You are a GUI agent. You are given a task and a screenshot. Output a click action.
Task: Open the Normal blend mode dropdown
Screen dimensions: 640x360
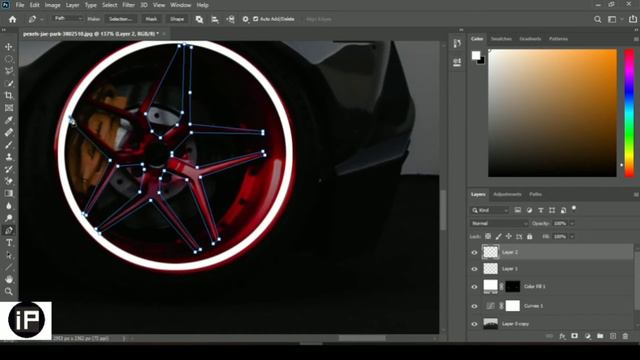click(x=499, y=223)
